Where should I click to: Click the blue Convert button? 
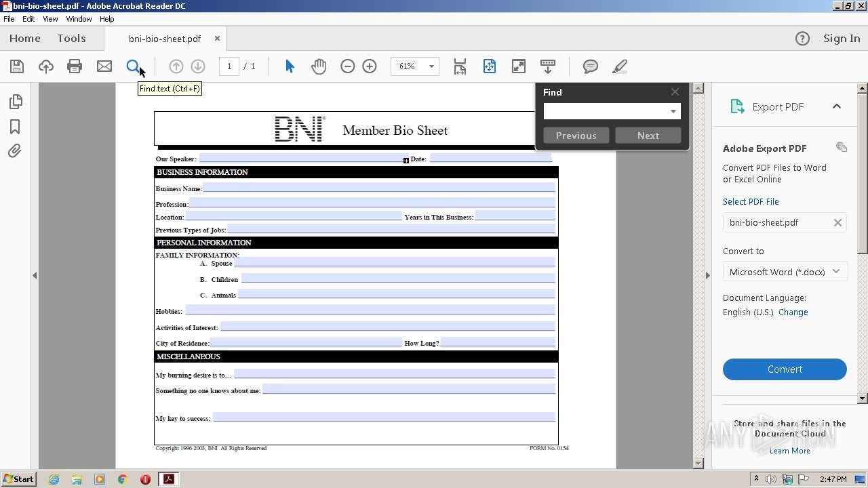pos(785,369)
